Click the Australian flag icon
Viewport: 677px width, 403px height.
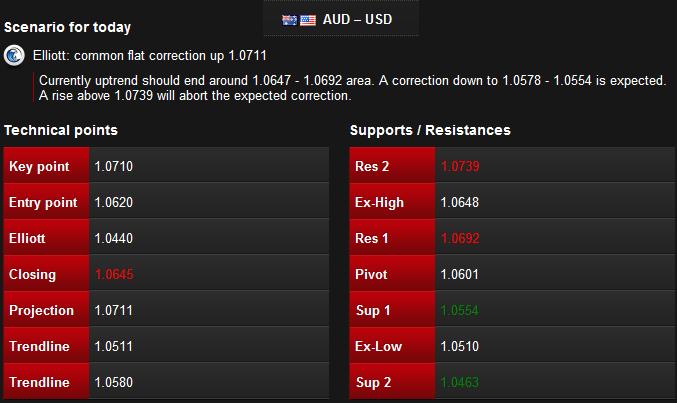point(289,20)
